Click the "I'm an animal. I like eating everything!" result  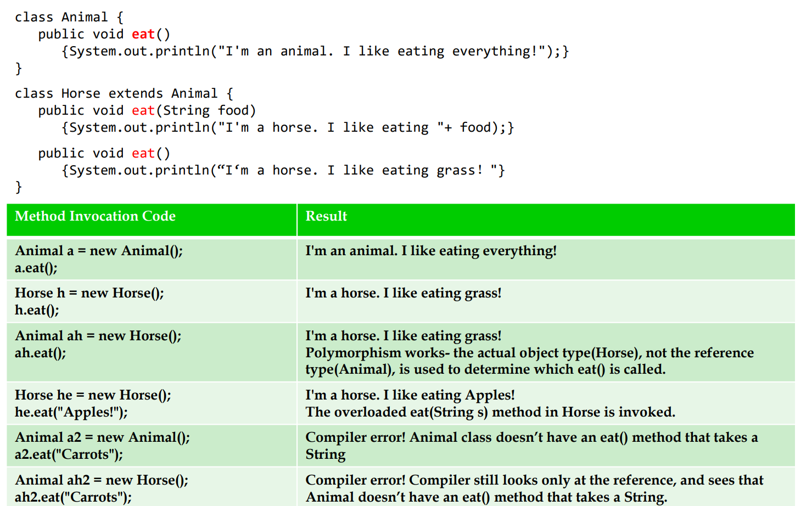(430, 251)
